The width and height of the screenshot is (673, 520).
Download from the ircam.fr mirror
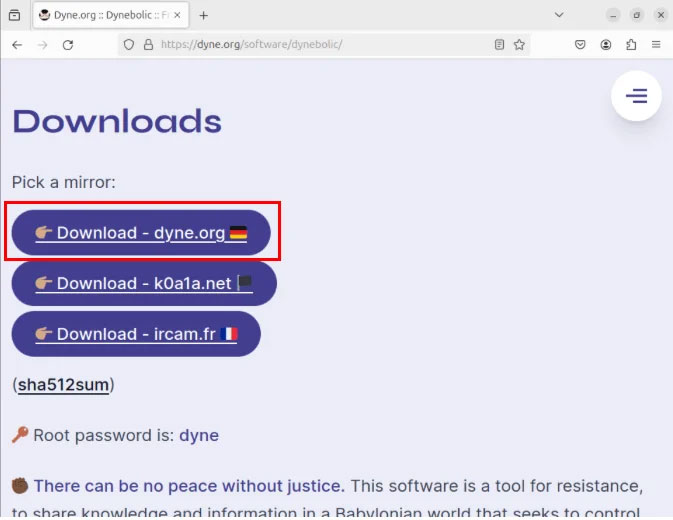point(136,334)
